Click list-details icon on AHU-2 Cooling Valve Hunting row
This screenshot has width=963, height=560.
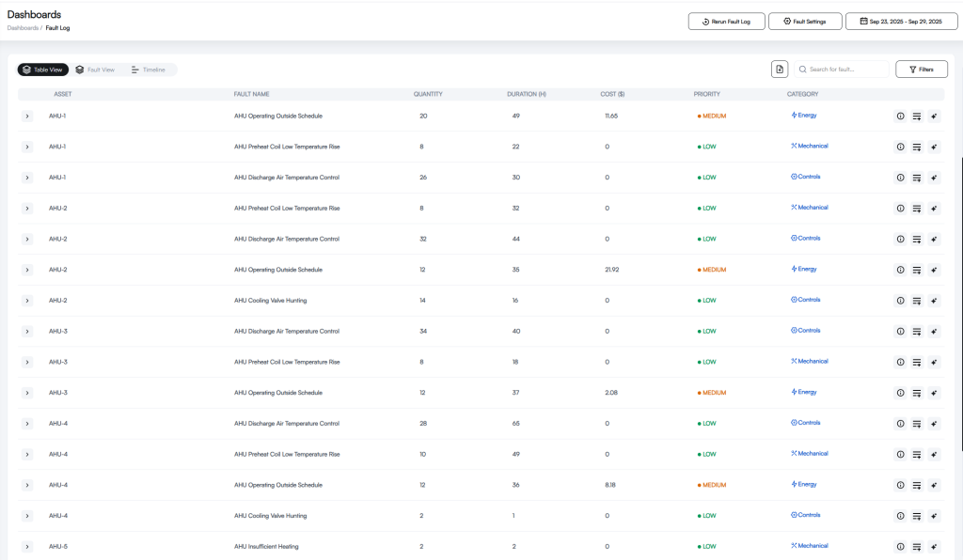pos(916,301)
